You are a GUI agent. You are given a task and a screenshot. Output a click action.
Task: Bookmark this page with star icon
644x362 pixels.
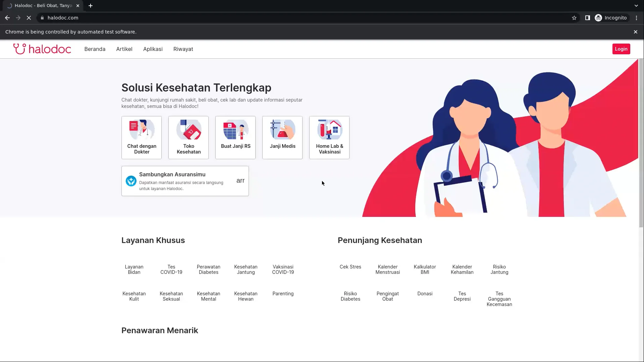(574, 18)
